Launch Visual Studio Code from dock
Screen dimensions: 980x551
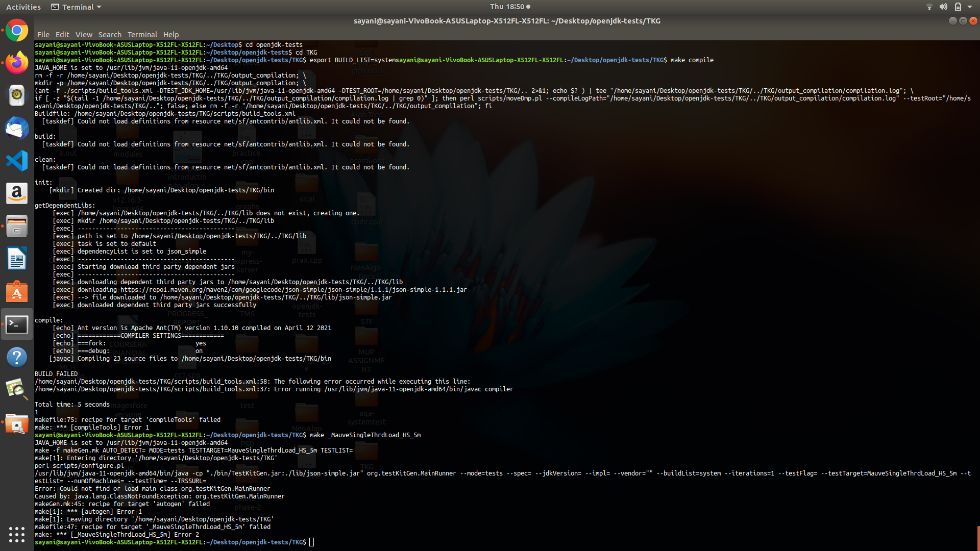click(17, 161)
